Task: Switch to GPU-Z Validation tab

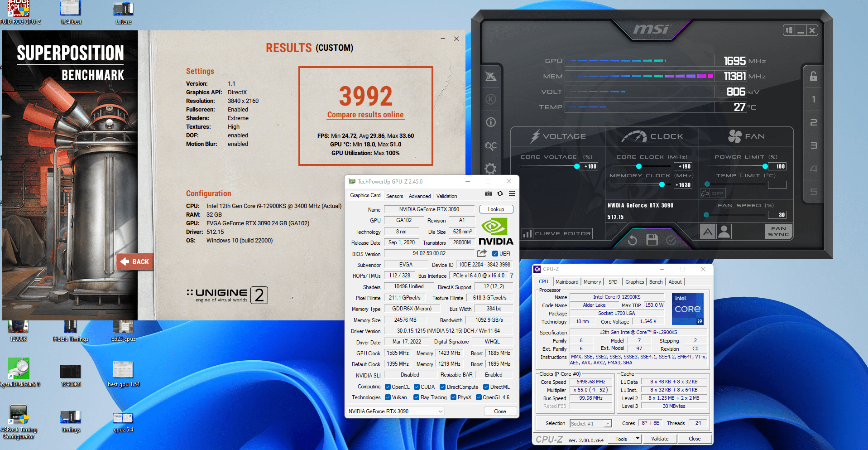Action: click(446, 196)
